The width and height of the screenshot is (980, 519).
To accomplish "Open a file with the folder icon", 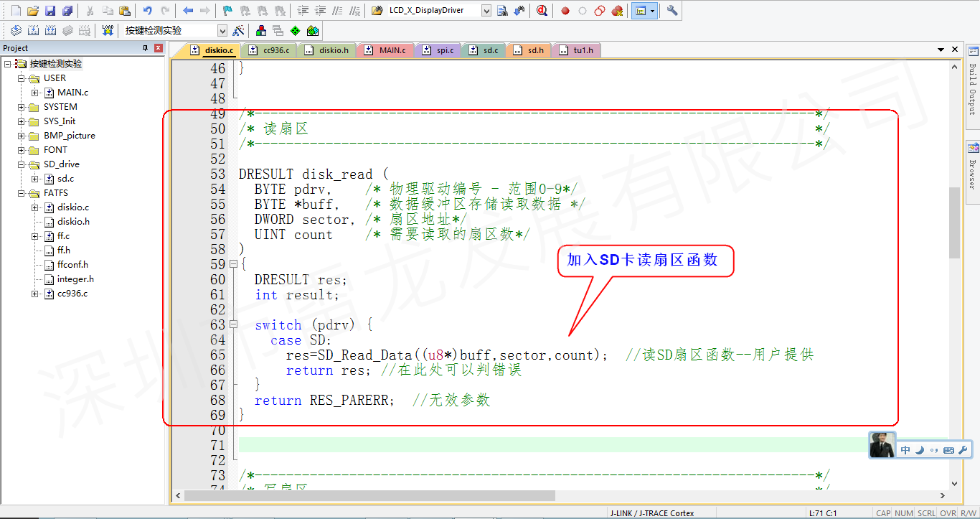I will (x=33, y=11).
